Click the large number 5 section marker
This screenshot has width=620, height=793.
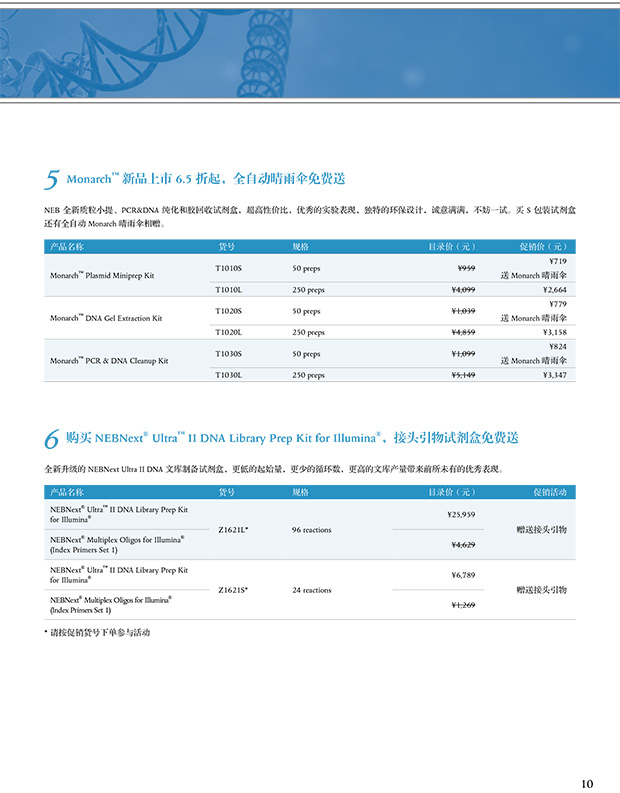[x=52, y=180]
